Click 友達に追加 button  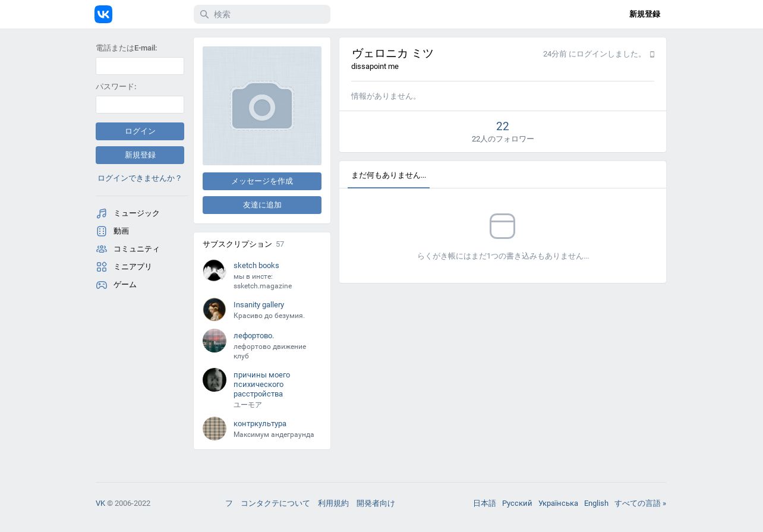click(x=262, y=205)
